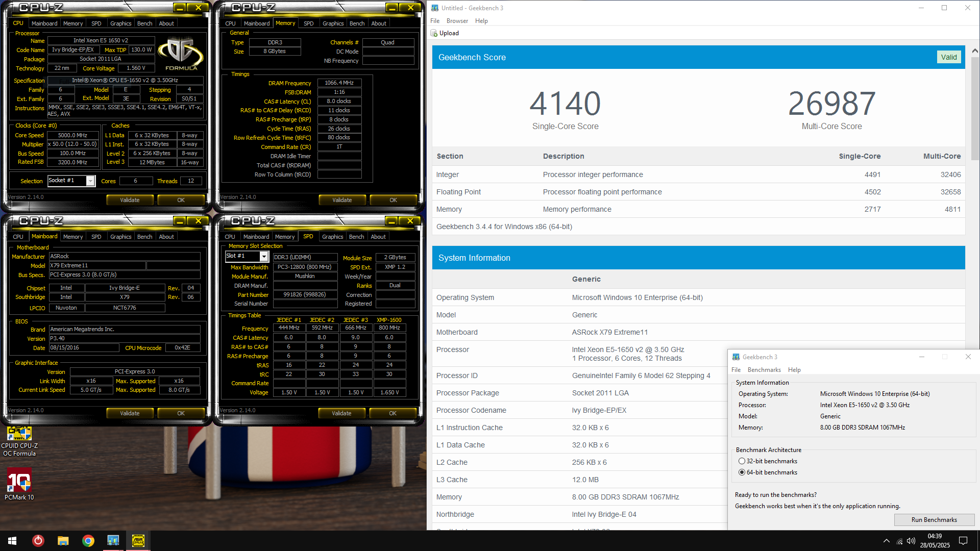Click Geekbench 3 small dialog title icon
This screenshot has height=551, width=980.
click(x=736, y=357)
